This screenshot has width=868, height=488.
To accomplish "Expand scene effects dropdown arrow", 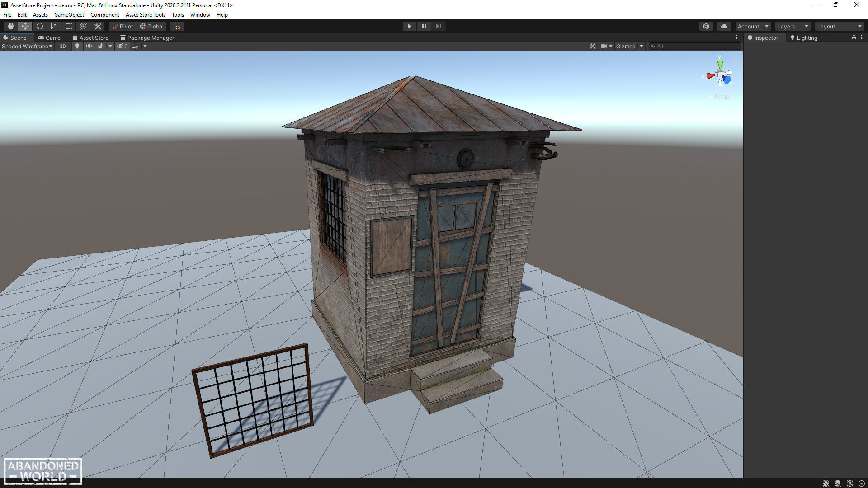I will [x=110, y=46].
